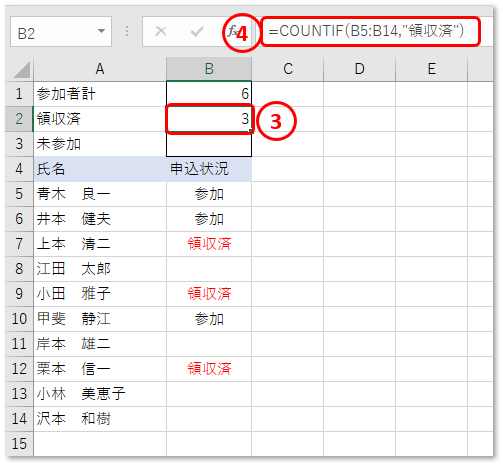503x467 pixels.
Task: Select cell with 沢本 和樹
Action: [x=100, y=419]
